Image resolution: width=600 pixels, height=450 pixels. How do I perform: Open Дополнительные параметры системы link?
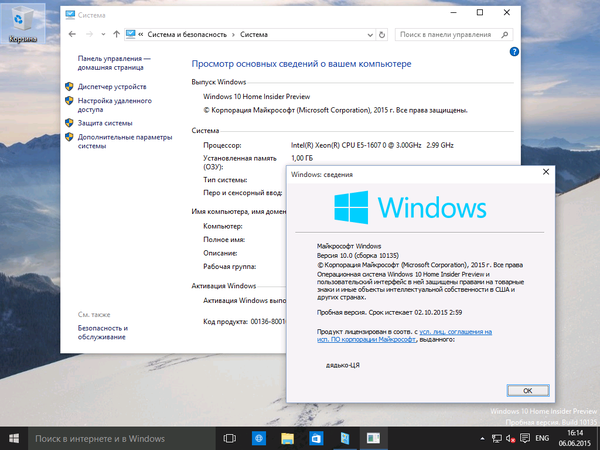[x=125, y=142]
